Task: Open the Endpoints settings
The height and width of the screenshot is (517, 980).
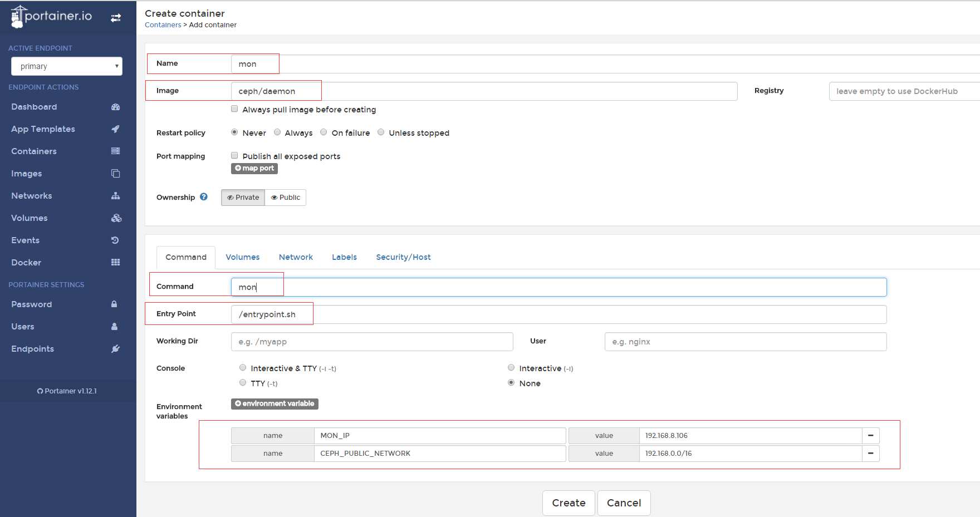Action: point(32,348)
